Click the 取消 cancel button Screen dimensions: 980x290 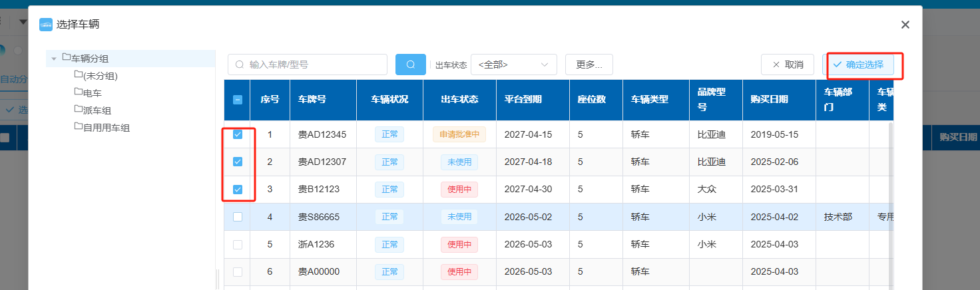pos(787,65)
